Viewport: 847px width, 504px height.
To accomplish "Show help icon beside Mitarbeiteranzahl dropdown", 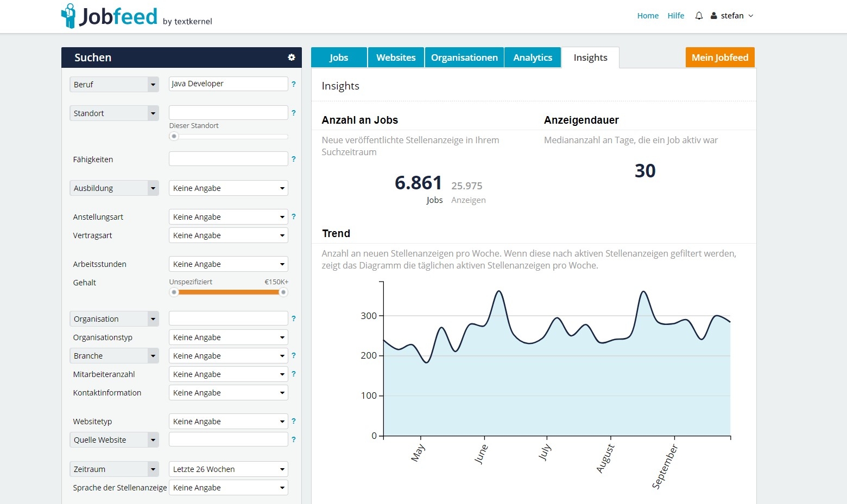I will [x=294, y=374].
